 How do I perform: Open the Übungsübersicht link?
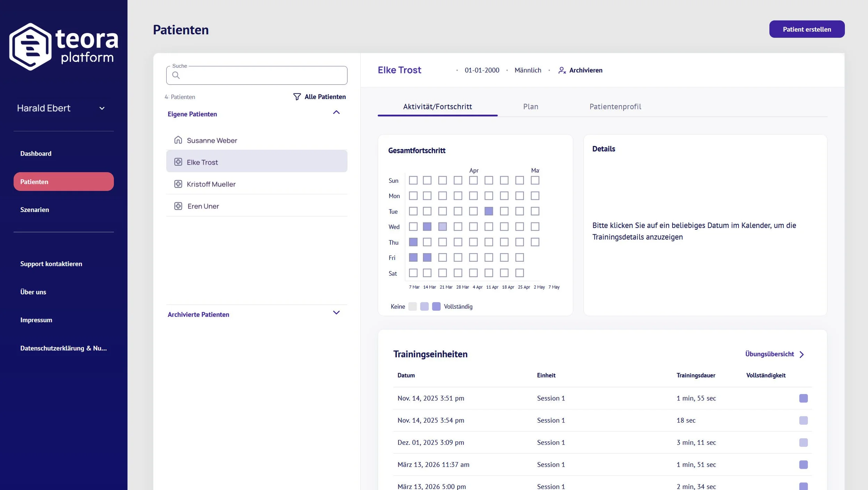tap(775, 354)
